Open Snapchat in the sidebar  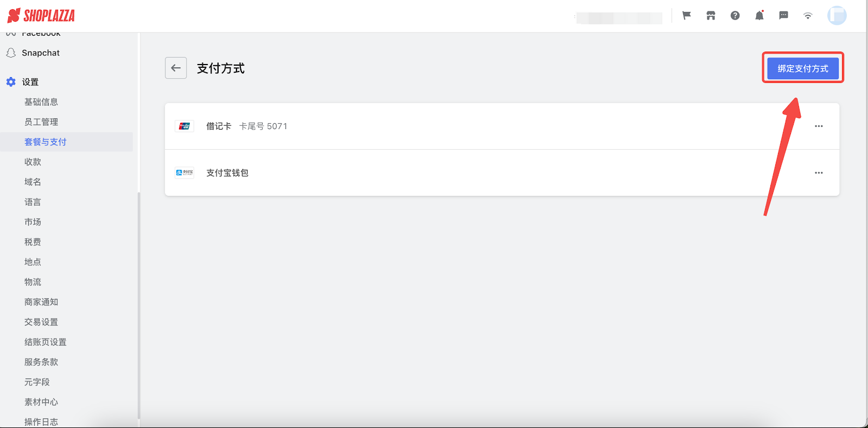pyautogui.click(x=41, y=53)
